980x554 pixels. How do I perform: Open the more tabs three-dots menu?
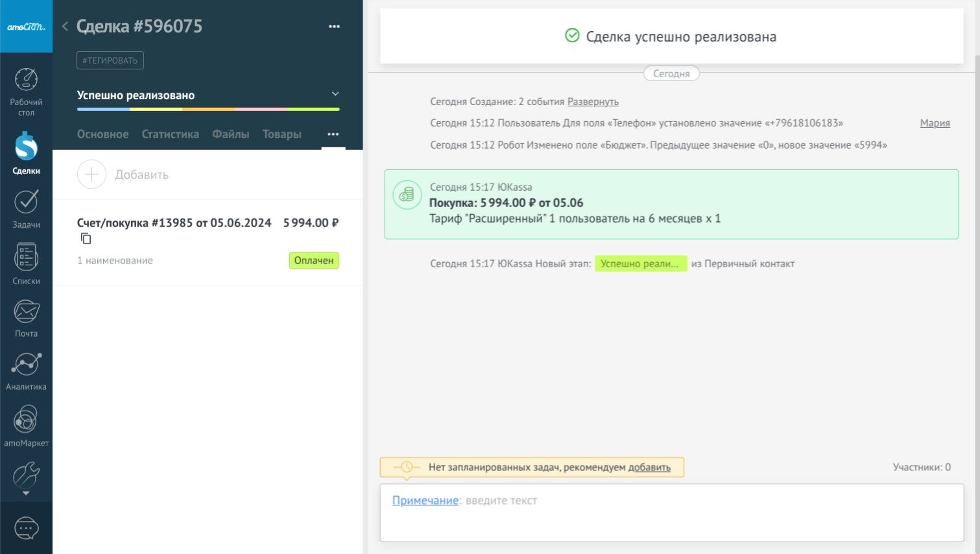coord(333,134)
